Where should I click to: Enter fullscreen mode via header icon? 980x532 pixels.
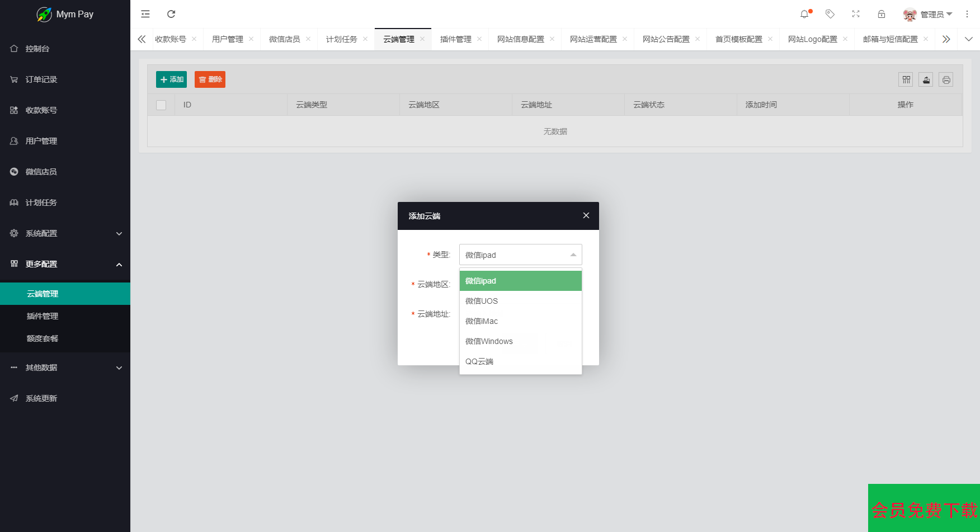click(856, 14)
